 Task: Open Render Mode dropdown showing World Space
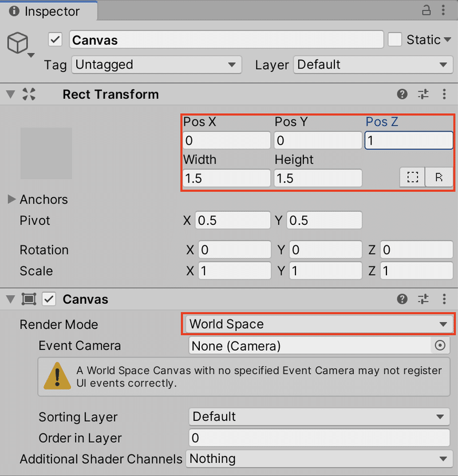[318, 324]
